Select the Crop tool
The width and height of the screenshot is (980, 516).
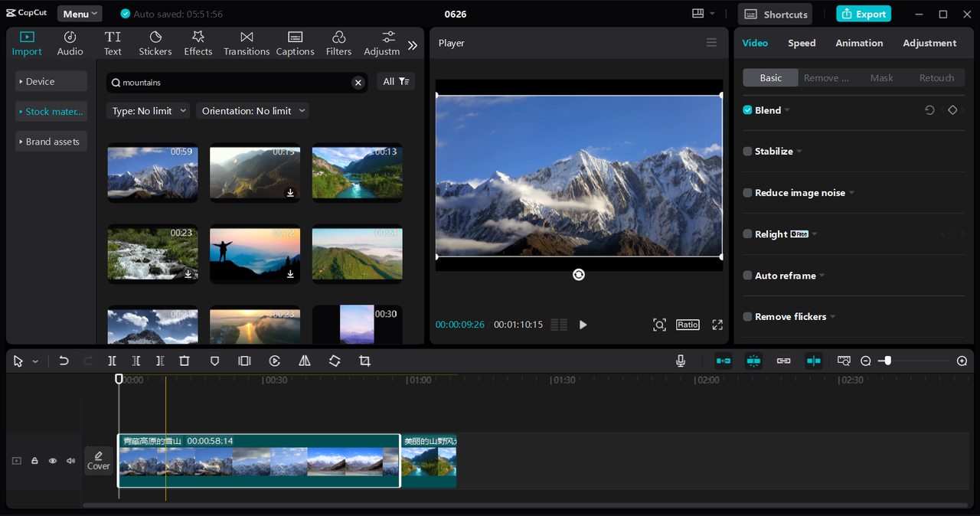(x=364, y=361)
